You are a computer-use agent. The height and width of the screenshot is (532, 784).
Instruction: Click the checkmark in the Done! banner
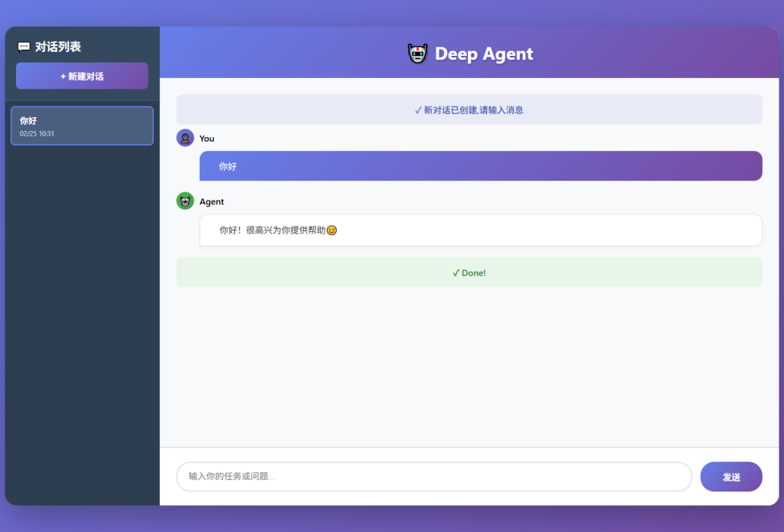pos(456,273)
